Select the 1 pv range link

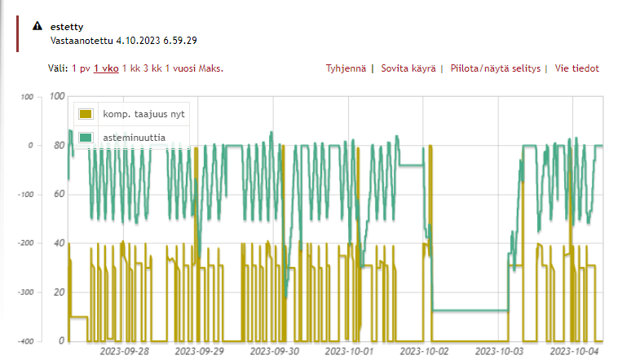coord(81,68)
